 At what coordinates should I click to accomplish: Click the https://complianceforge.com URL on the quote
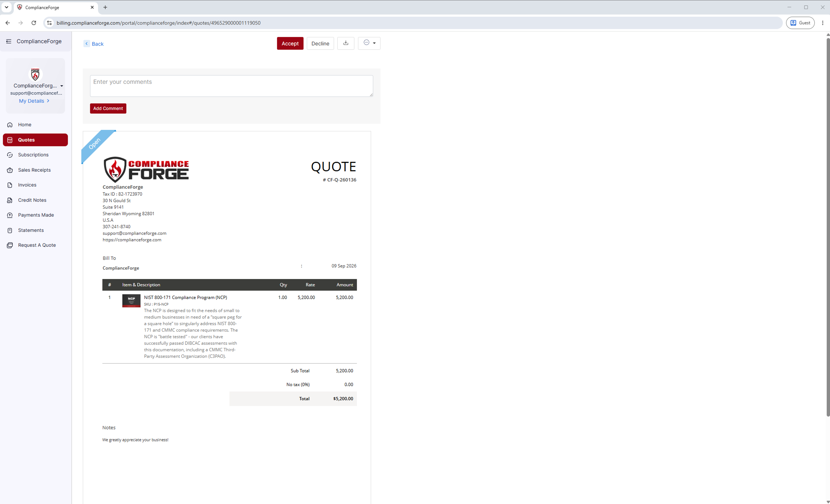(x=132, y=240)
